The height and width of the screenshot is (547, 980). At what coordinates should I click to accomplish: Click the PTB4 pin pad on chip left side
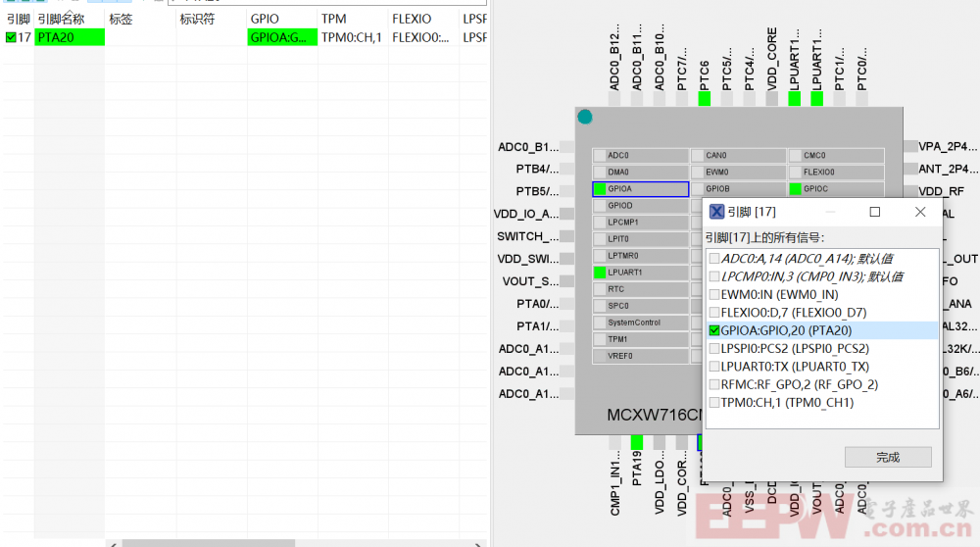(567, 169)
